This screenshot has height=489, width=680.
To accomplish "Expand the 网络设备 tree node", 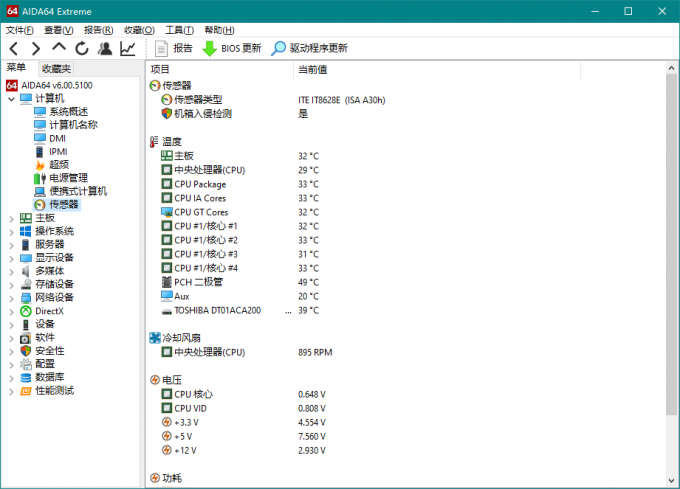I will 11,299.
